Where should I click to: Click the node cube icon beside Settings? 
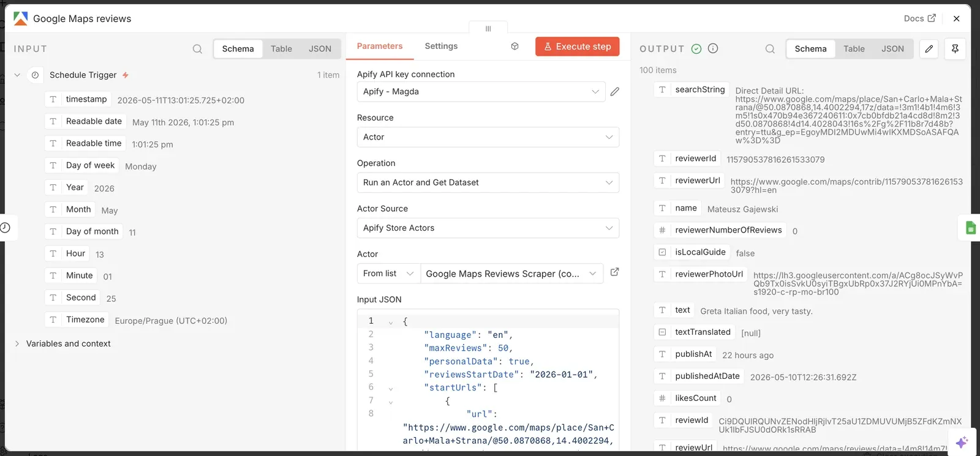[515, 47]
